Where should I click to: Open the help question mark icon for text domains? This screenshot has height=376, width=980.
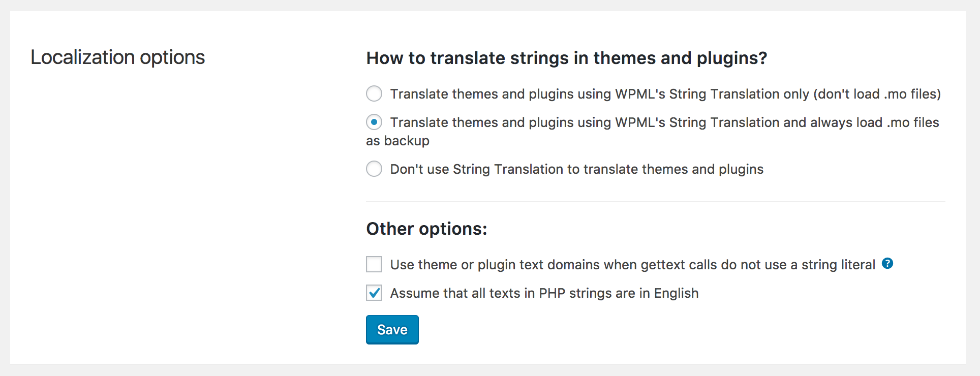(887, 263)
